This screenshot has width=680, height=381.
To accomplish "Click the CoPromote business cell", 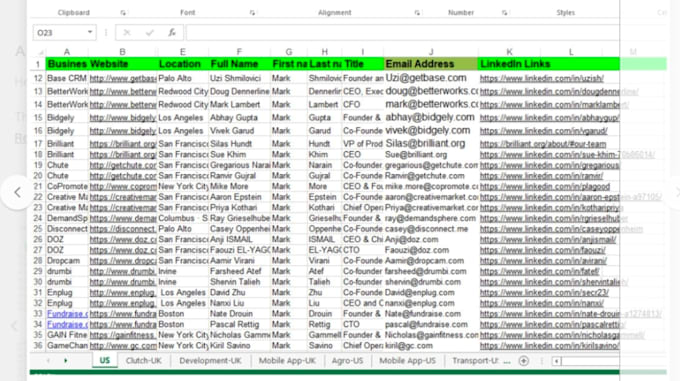I will pos(67,186).
